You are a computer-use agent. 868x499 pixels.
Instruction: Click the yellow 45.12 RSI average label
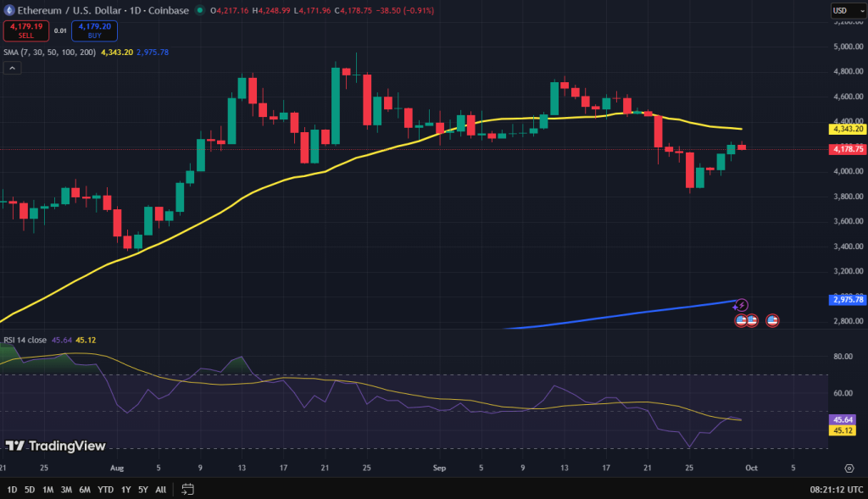point(842,430)
